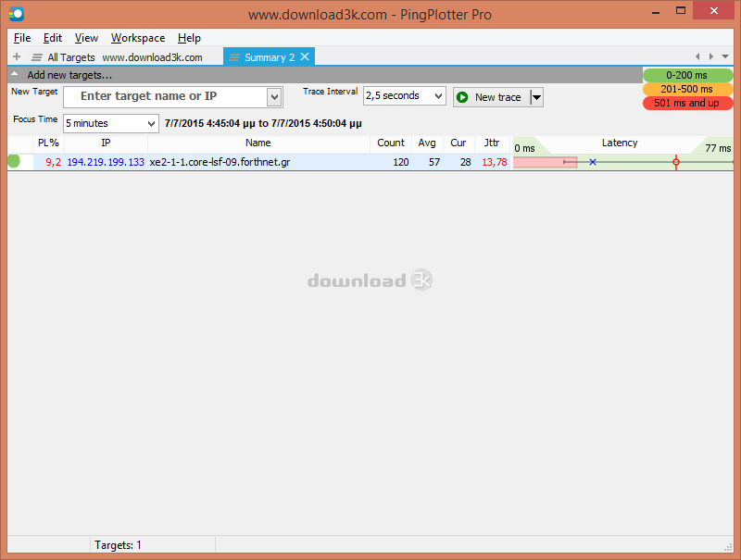Click the Summary 2 tab list icon
Image resolution: width=741 pixels, height=560 pixels.
point(234,57)
